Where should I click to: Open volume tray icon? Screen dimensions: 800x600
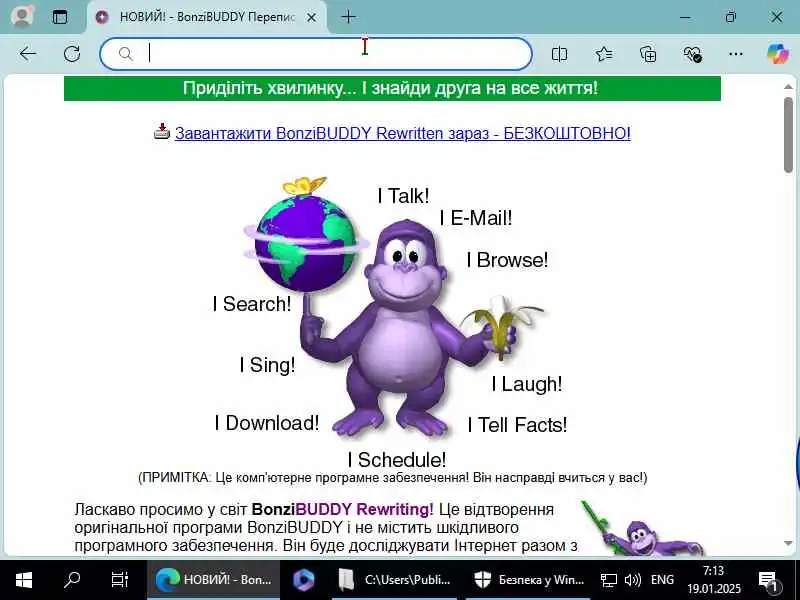click(633, 580)
